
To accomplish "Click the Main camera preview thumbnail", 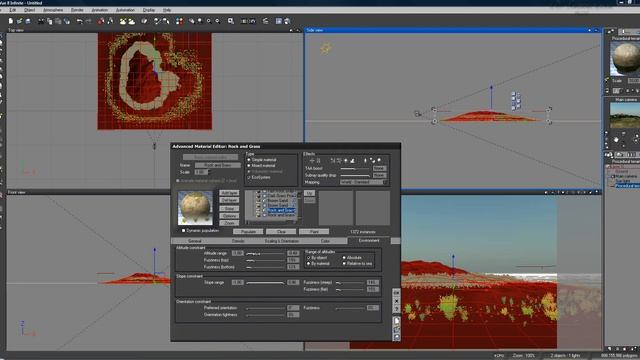I will click(x=624, y=116).
